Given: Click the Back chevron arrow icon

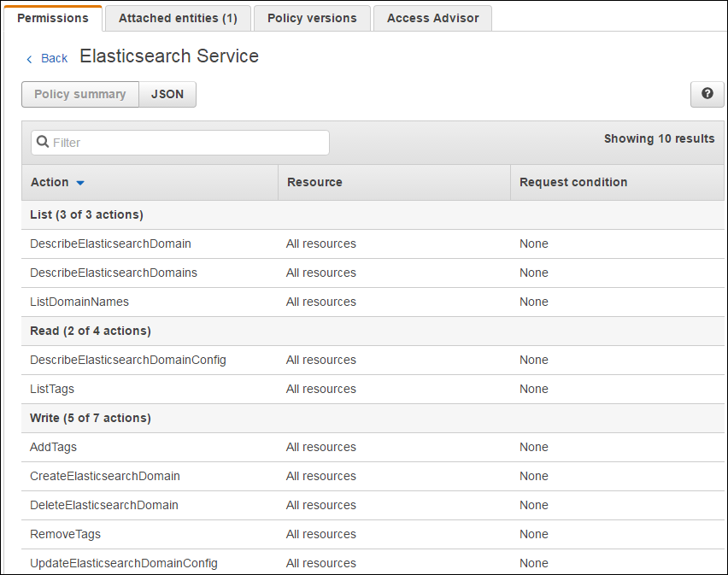Looking at the screenshot, I should [x=29, y=59].
